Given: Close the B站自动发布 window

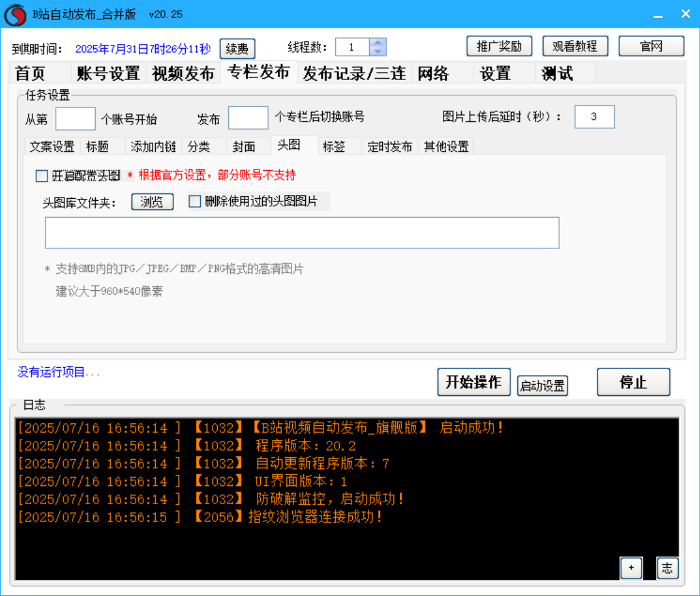Looking at the screenshot, I should [686, 14].
